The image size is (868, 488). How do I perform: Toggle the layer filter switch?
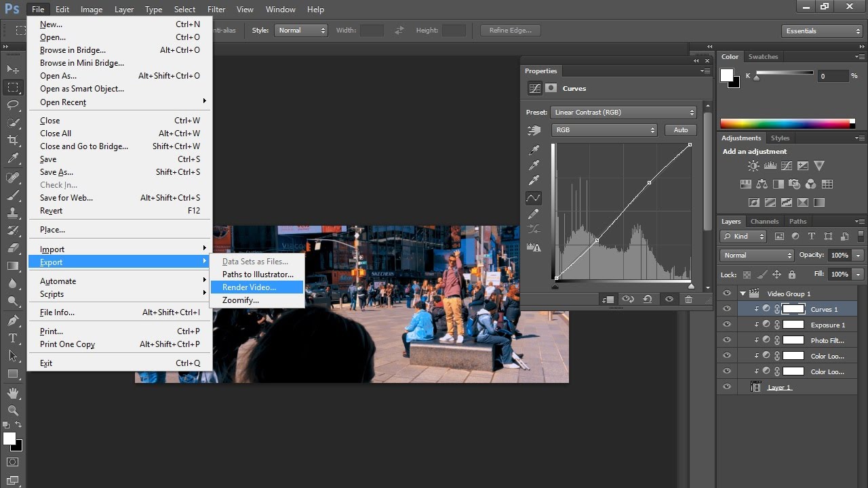[x=860, y=237]
